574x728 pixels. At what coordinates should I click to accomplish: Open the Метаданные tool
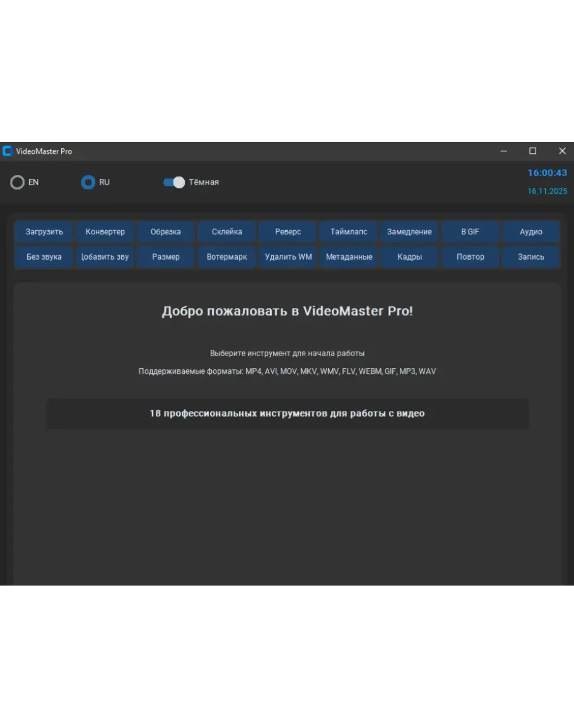349,257
